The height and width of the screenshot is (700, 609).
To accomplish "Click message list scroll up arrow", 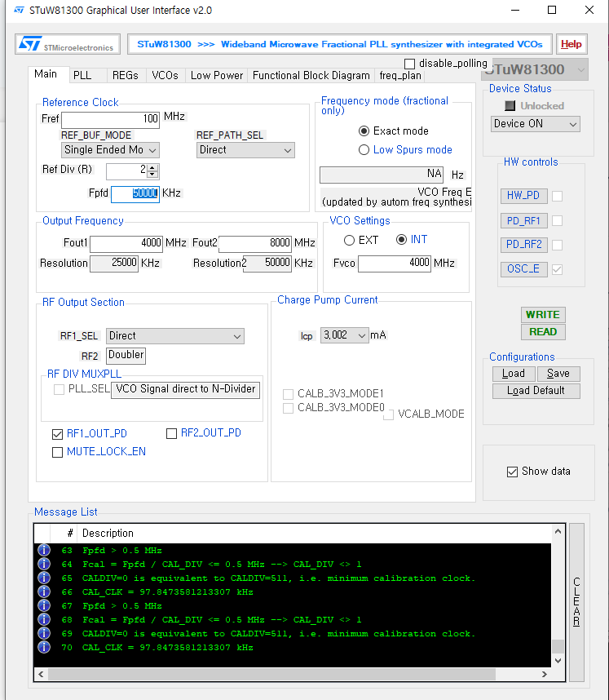I will click(x=558, y=531).
